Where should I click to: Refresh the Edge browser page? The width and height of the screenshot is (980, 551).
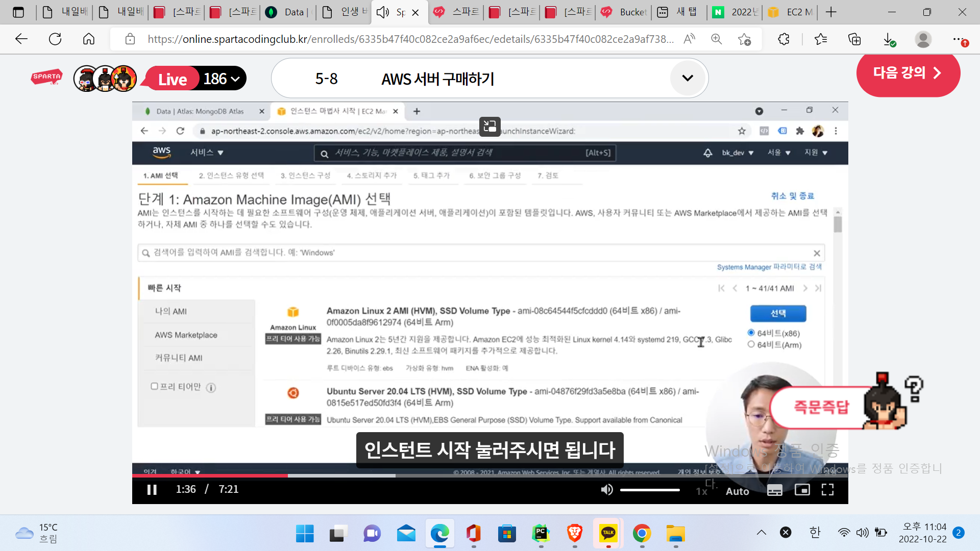(x=55, y=39)
